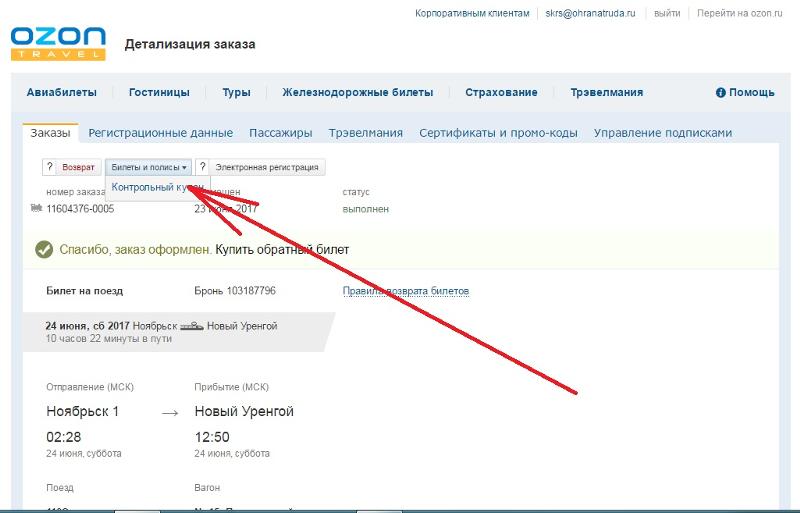The image size is (800, 513).
Task: Open the Авиабилеты section
Action: click(x=61, y=93)
